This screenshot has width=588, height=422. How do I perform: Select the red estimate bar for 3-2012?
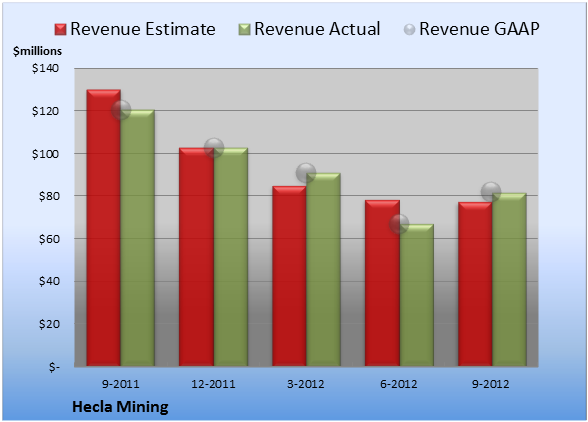[289, 276]
